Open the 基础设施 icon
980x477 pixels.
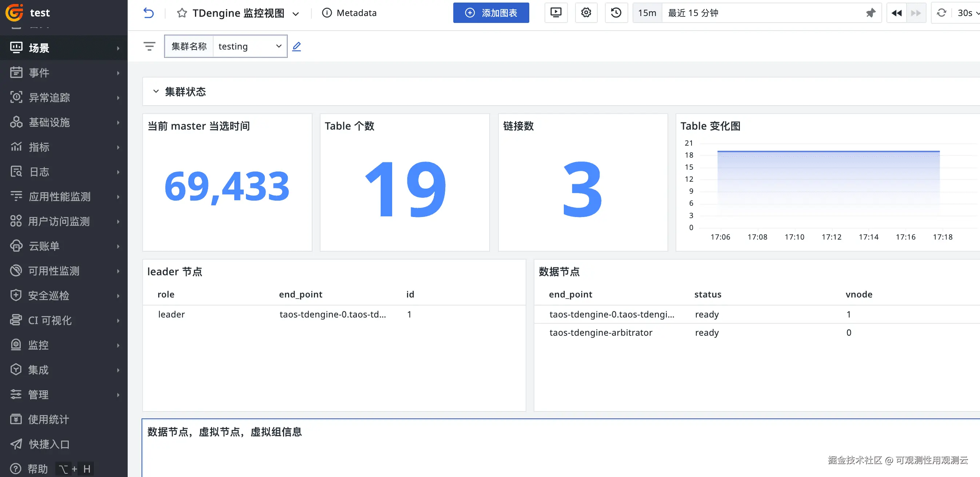[16, 122]
